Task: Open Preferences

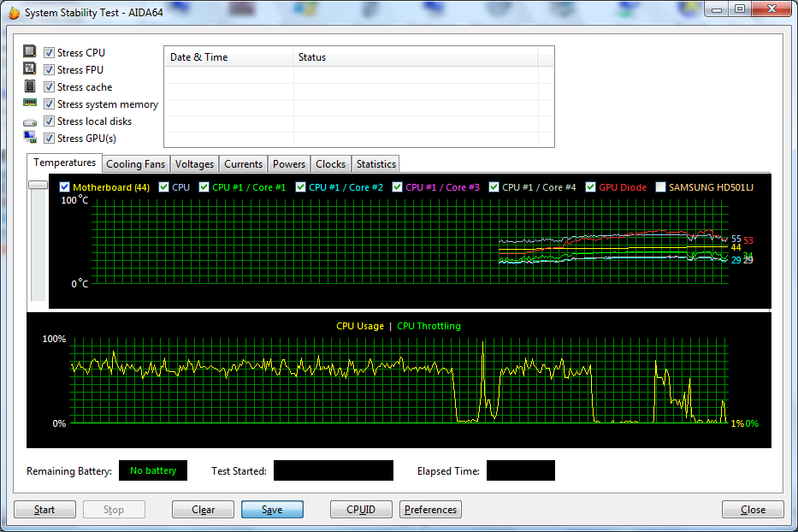Action: pyautogui.click(x=430, y=510)
